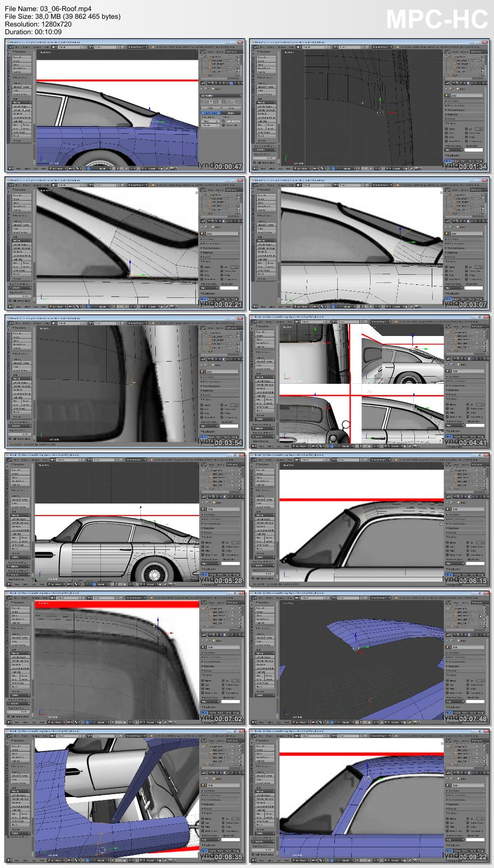Viewport: 494px width, 868px height.
Task: Select the side-view car thumbnail stamped 00:05:28
Action: [125, 519]
